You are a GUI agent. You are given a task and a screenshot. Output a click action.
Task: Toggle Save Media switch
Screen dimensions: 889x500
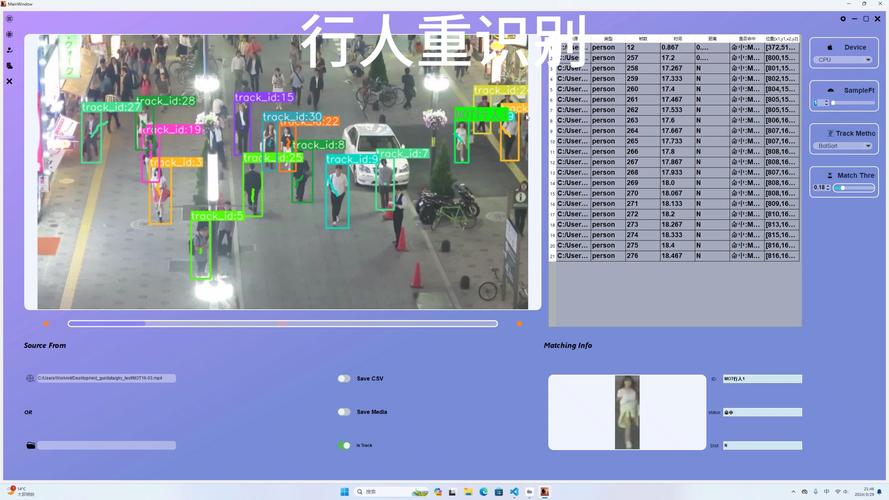344,412
